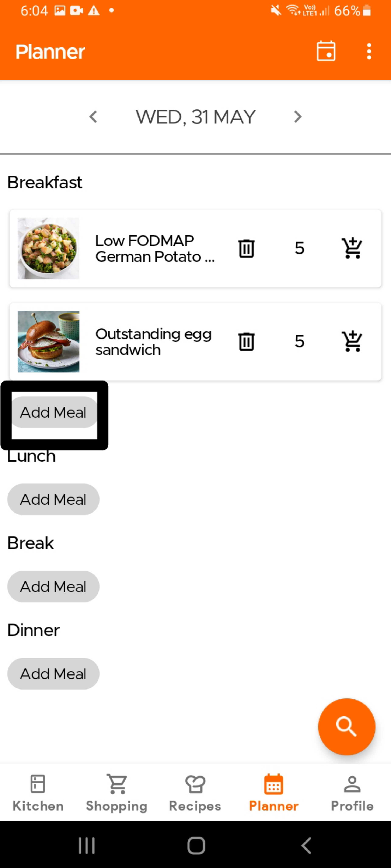Image resolution: width=391 pixels, height=868 pixels.
Task: Open the Recipes tab
Action: [195, 792]
